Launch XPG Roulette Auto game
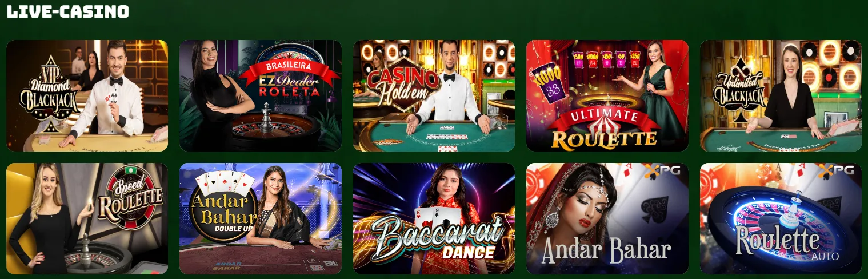Screen dimensions: 868x279 coord(781,218)
